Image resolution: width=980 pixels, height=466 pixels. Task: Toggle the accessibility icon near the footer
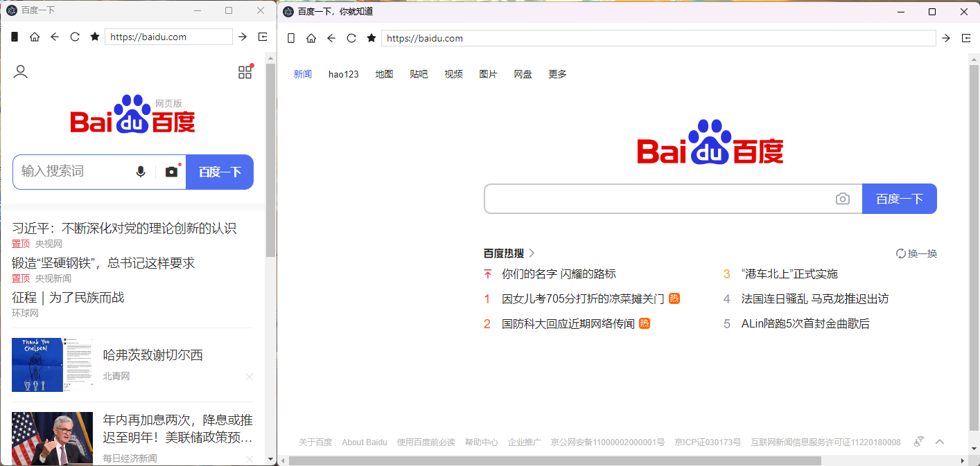(x=918, y=441)
